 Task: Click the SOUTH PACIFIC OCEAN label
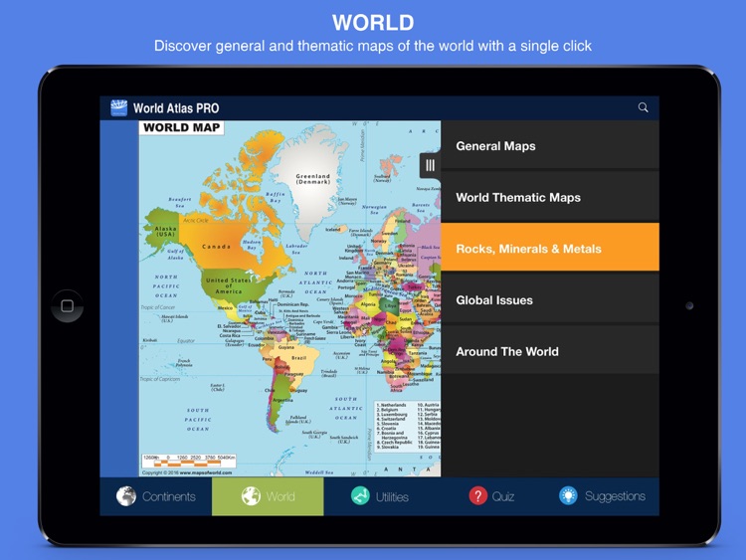[x=198, y=420]
